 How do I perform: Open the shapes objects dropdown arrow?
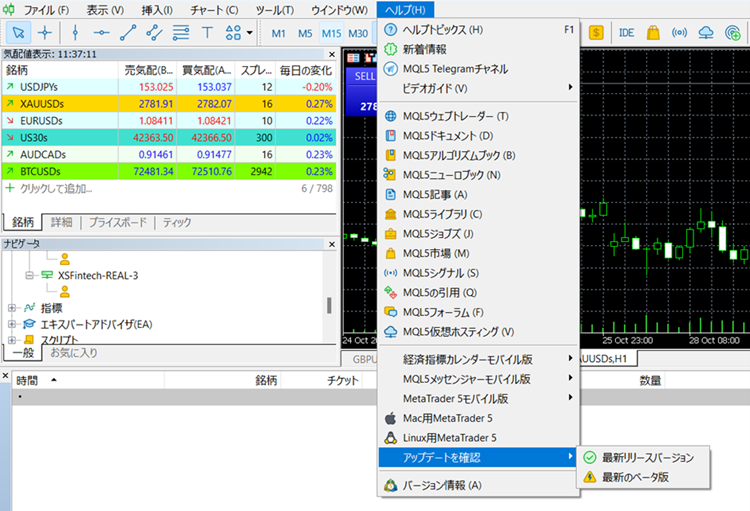click(x=249, y=33)
